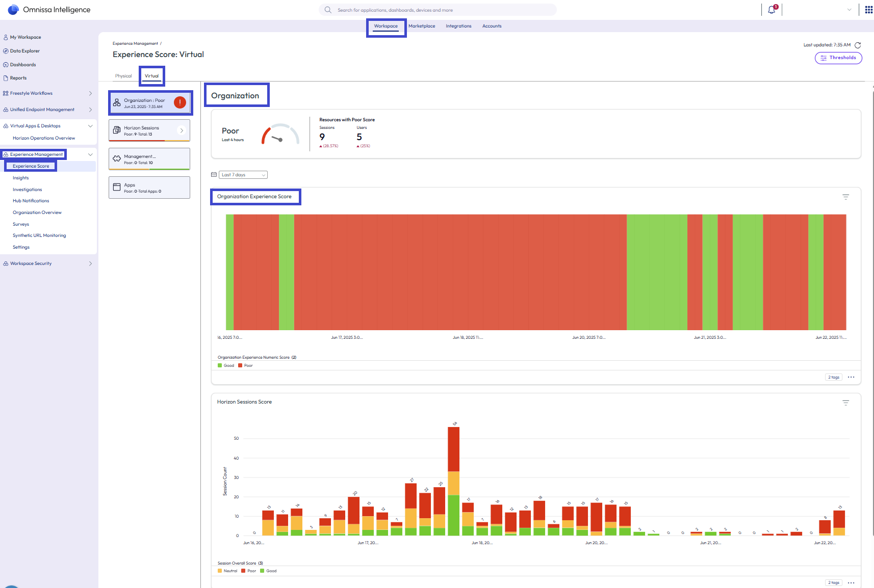Open Investigations in sidebar
This screenshot has width=874, height=588.
pyautogui.click(x=28, y=190)
